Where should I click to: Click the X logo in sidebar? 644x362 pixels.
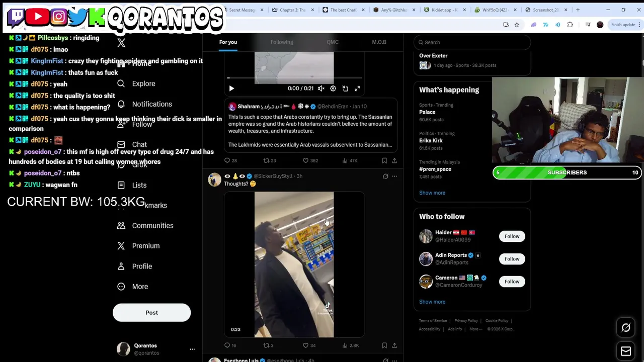pos(121,43)
